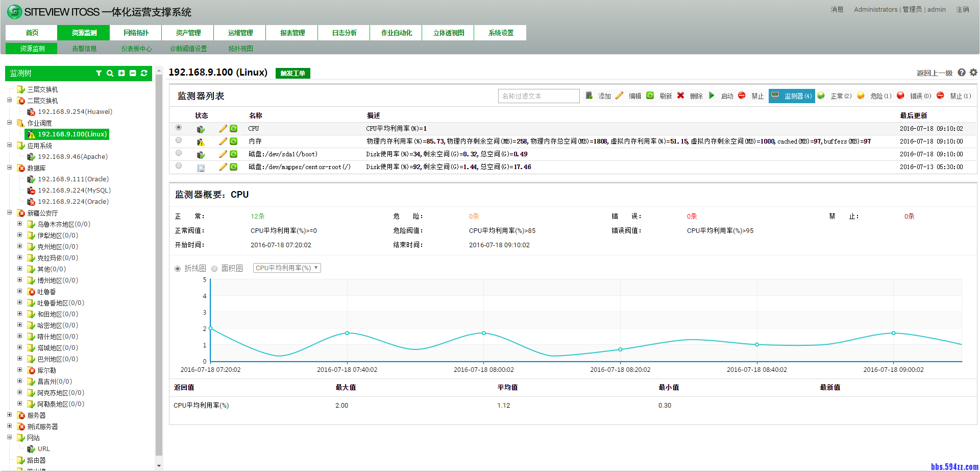The image size is (980, 472).
Task: Type in the 名称过滤文本 filter field
Action: (x=538, y=96)
